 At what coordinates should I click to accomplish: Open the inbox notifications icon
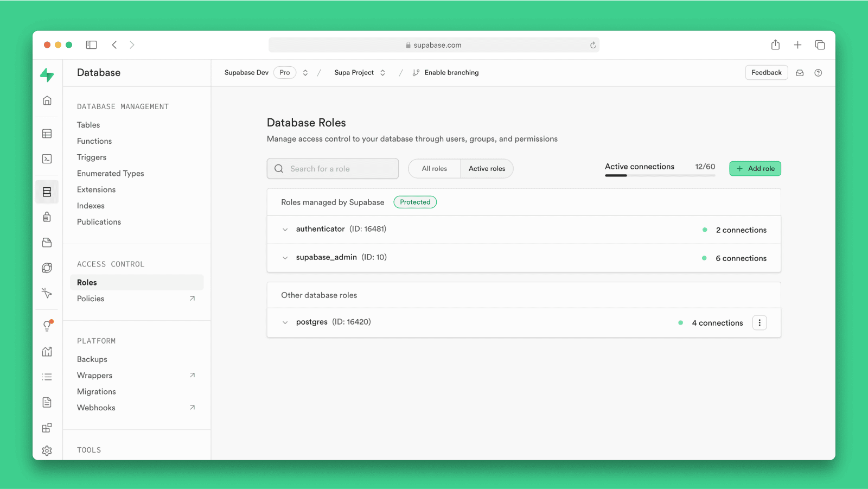click(800, 73)
